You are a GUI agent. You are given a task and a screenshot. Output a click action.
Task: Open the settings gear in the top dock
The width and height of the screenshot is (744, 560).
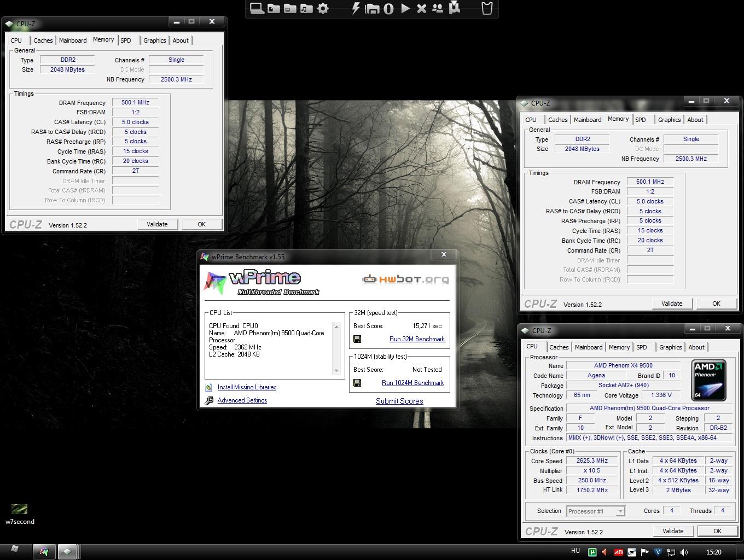(323, 8)
